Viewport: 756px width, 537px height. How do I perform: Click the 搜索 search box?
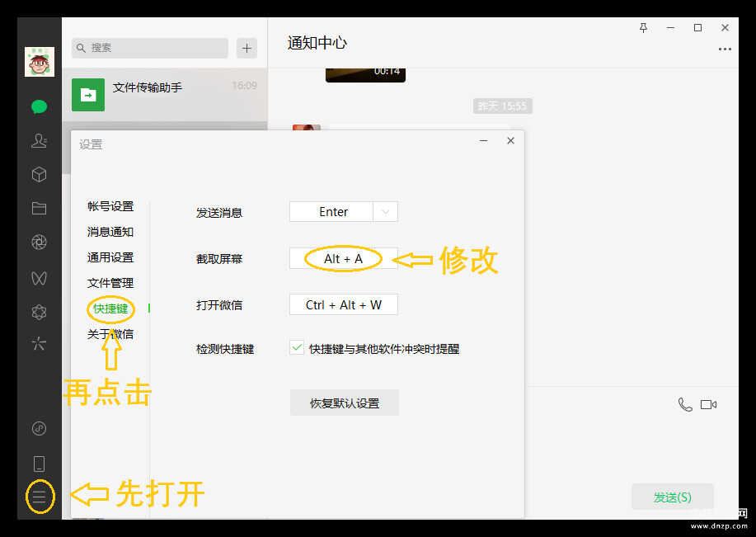pos(150,48)
